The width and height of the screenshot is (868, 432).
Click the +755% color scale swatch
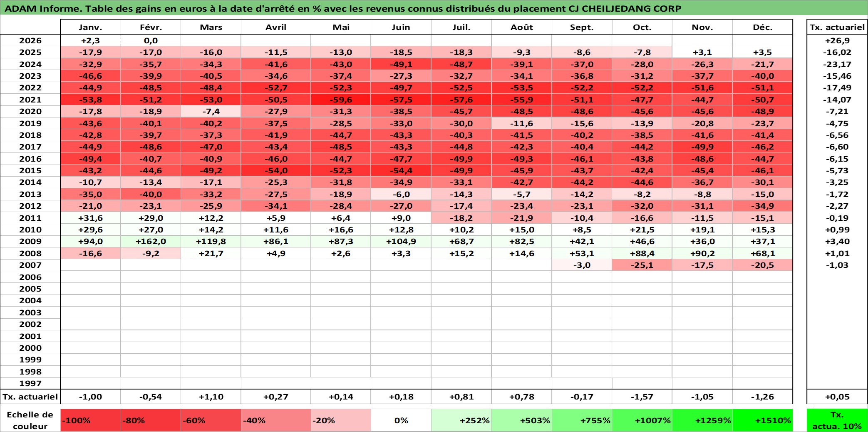(582, 420)
